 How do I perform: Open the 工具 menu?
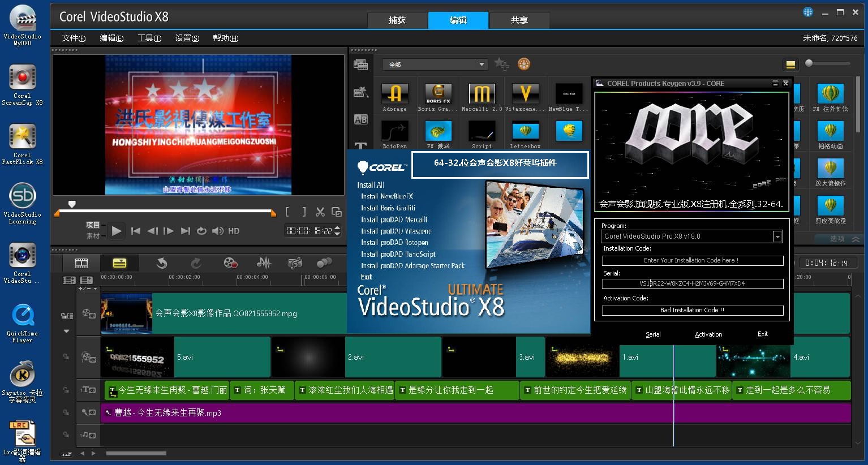pyautogui.click(x=149, y=38)
